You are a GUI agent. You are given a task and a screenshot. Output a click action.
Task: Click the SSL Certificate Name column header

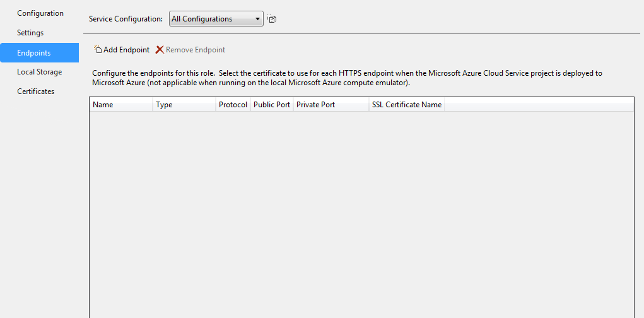406,105
